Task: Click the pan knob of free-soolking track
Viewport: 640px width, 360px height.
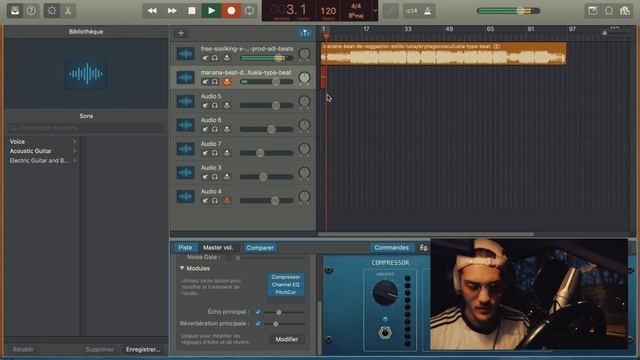Action: (304, 53)
